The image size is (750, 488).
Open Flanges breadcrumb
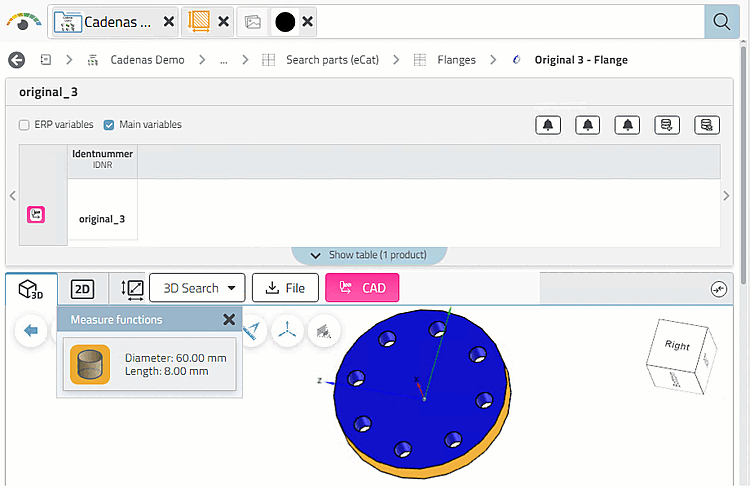456,60
